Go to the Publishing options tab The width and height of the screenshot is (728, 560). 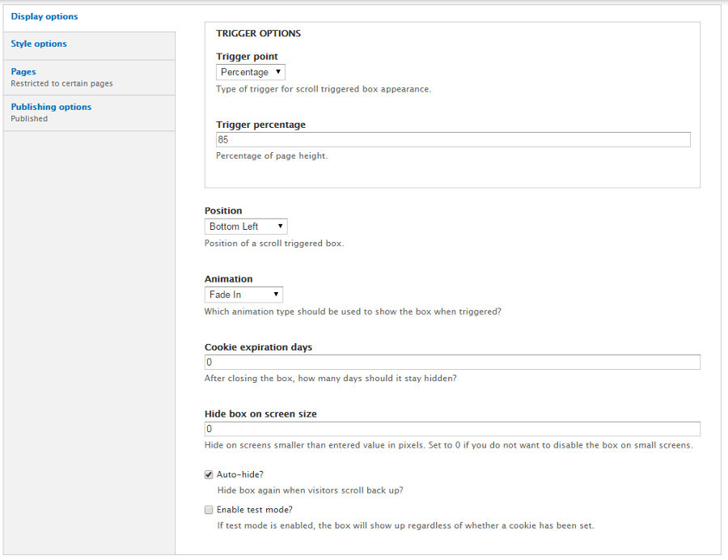(x=51, y=107)
